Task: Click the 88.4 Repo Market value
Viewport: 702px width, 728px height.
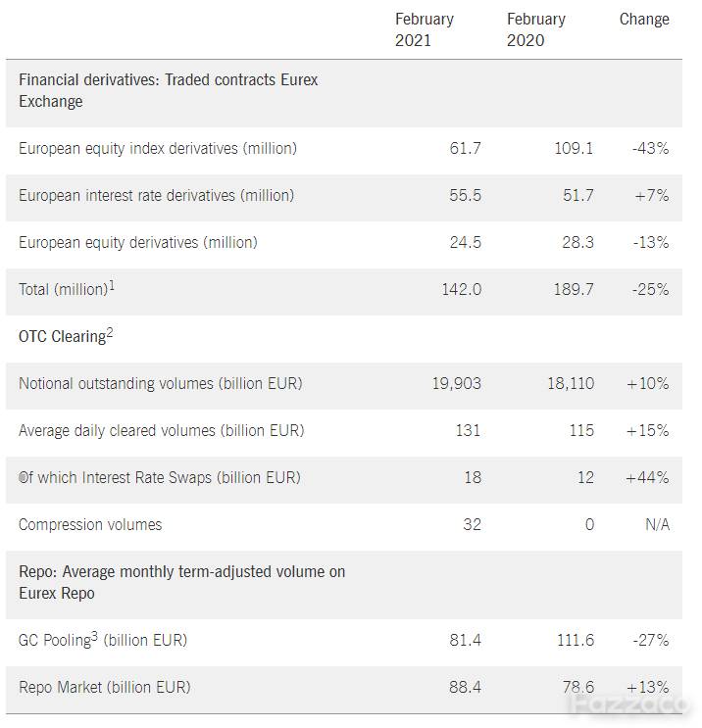Action: pos(465,687)
